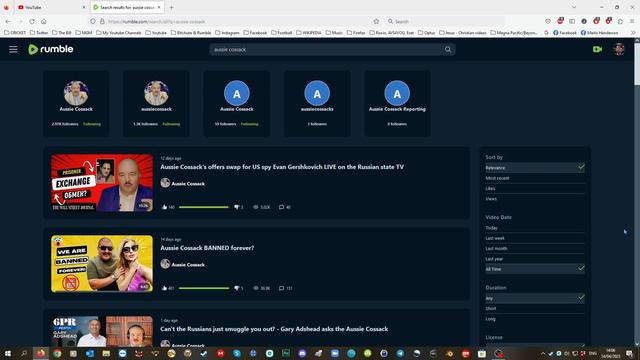The width and height of the screenshot is (640, 360).
Task: Click the browser back arrow
Action: click(8, 21)
